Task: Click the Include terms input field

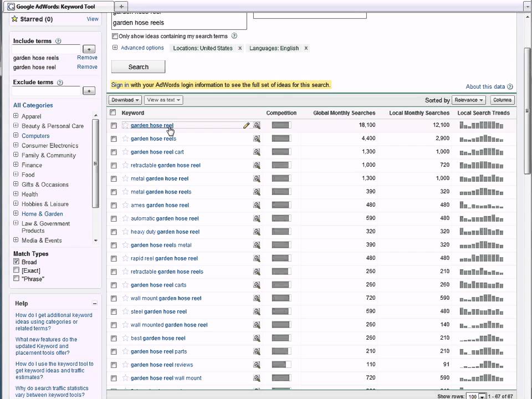Action: click(47, 49)
